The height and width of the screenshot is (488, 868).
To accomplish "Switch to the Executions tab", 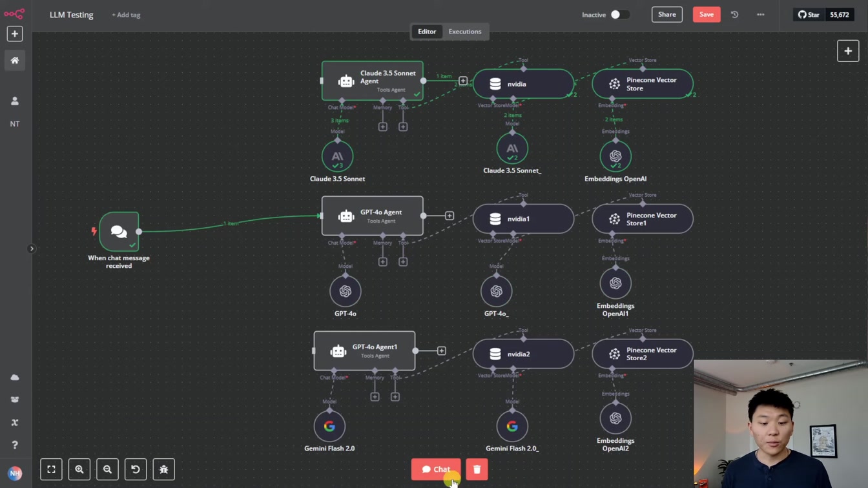I will click(465, 32).
